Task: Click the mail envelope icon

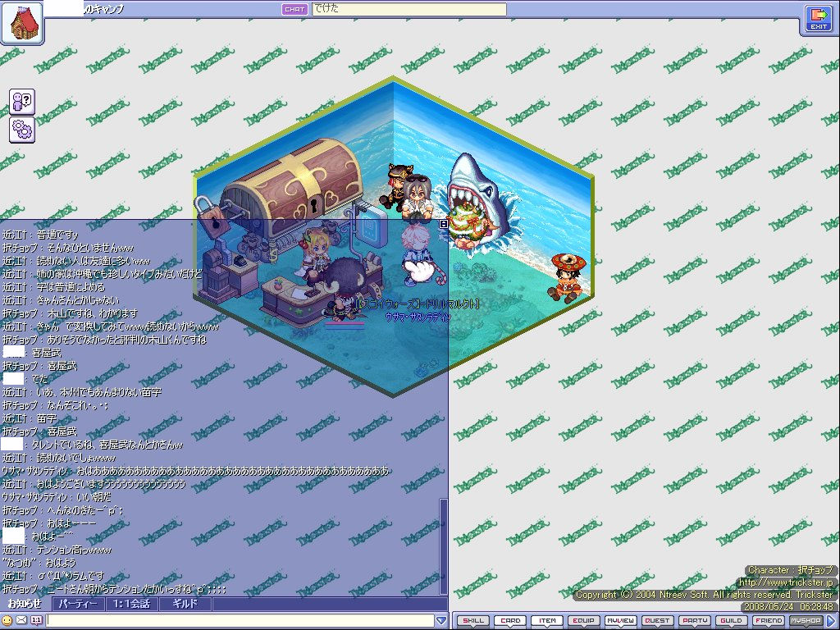Action: [21, 620]
